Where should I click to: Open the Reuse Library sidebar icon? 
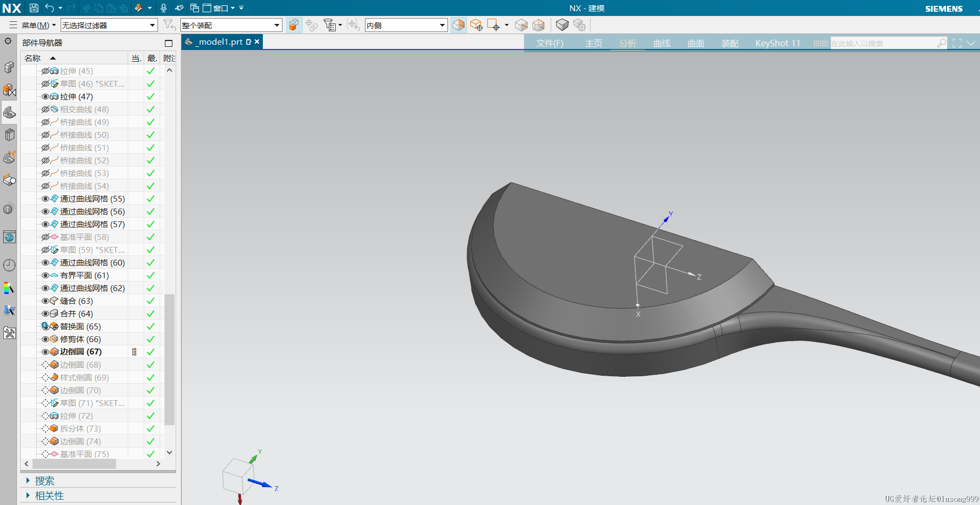(x=9, y=135)
